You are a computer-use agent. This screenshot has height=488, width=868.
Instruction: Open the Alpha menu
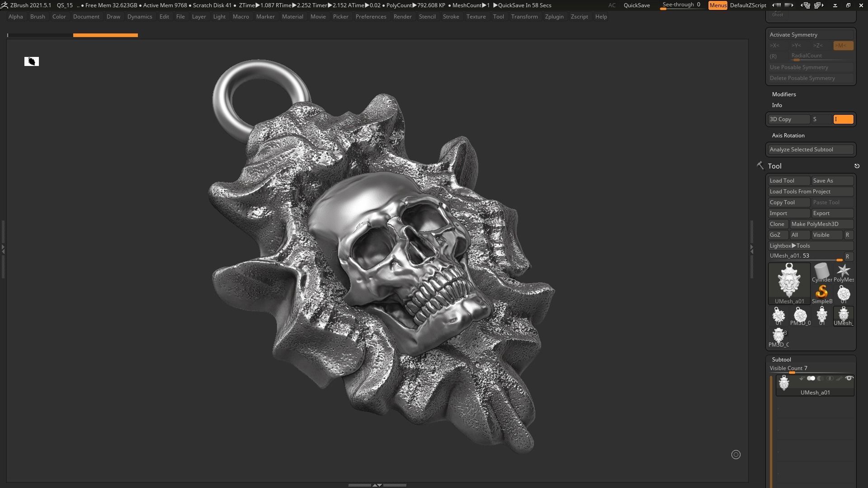pos(15,17)
